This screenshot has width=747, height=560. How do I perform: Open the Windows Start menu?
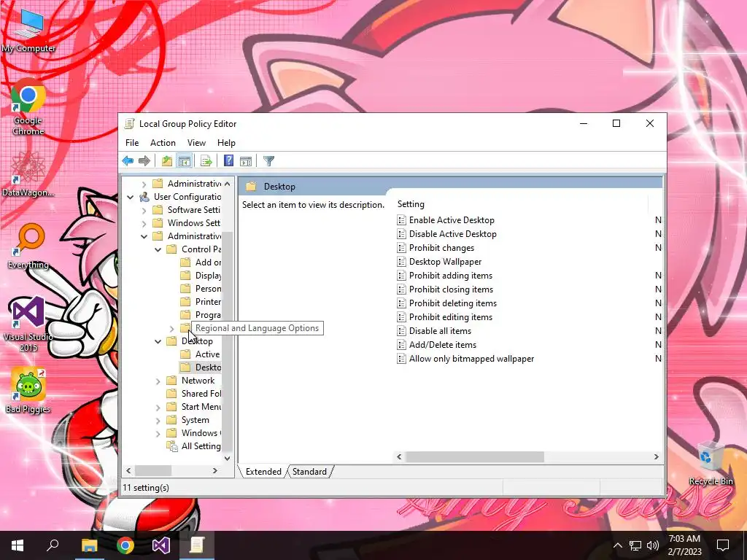pos(18,545)
